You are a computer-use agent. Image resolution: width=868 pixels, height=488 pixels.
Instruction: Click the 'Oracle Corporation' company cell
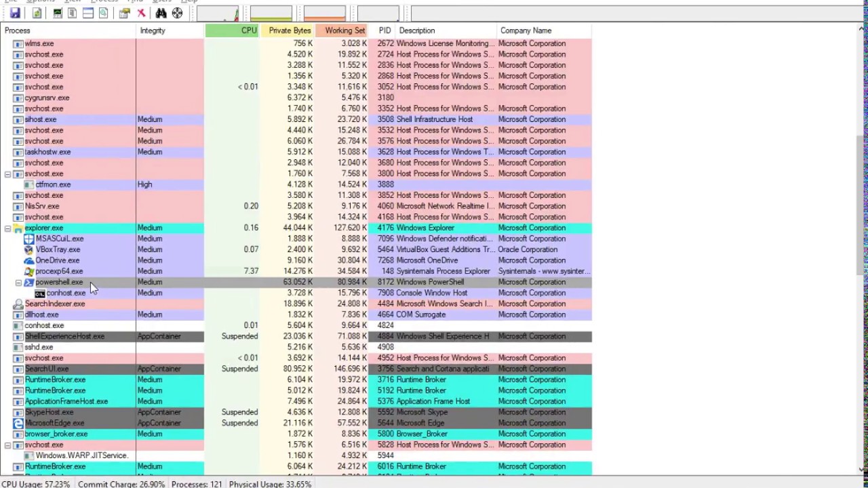pyautogui.click(x=528, y=249)
